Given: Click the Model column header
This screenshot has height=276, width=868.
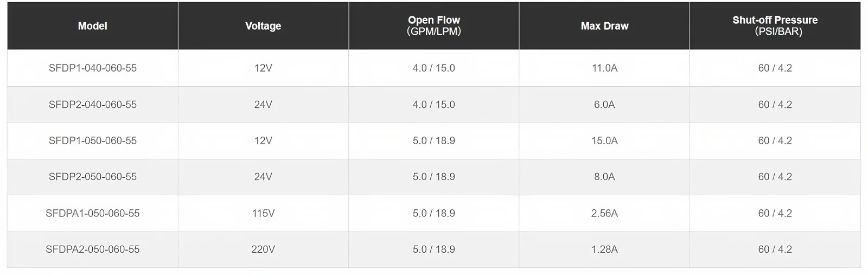Looking at the screenshot, I should click(x=92, y=26).
